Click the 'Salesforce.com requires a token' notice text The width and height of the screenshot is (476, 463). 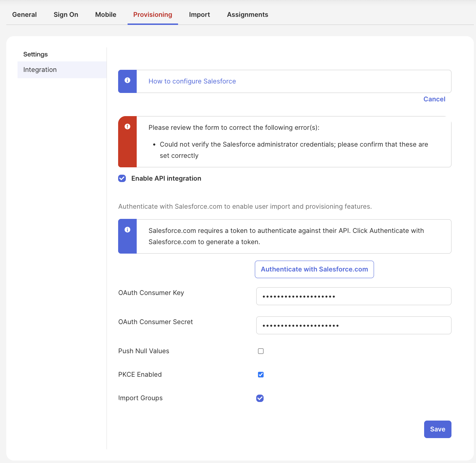[x=286, y=236]
